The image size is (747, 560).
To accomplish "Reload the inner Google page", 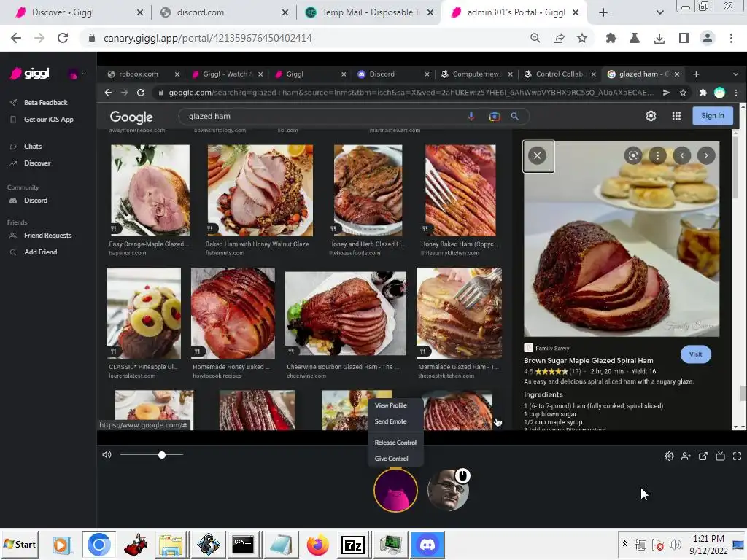I will (x=141, y=93).
